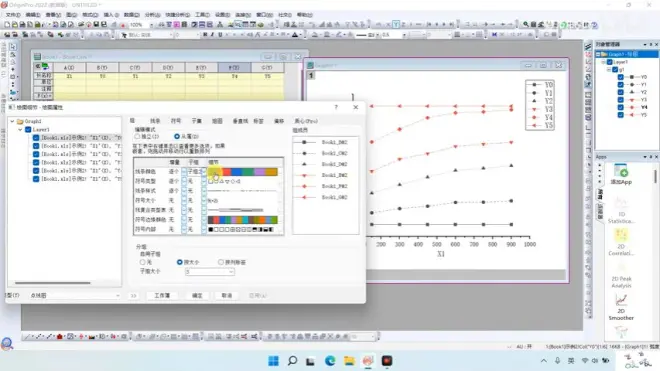
Task: Click the Workbook button in the dialog
Action: pyautogui.click(x=162, y=296)
